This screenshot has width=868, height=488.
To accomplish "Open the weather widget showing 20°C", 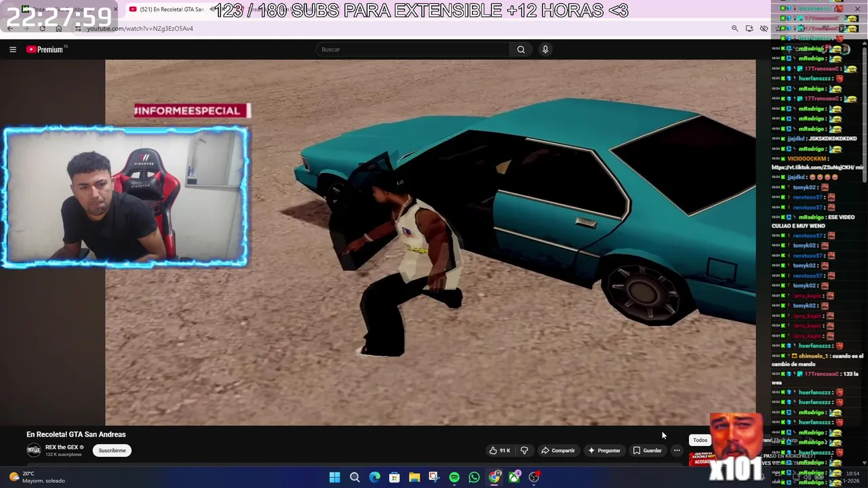I will 37,477.
